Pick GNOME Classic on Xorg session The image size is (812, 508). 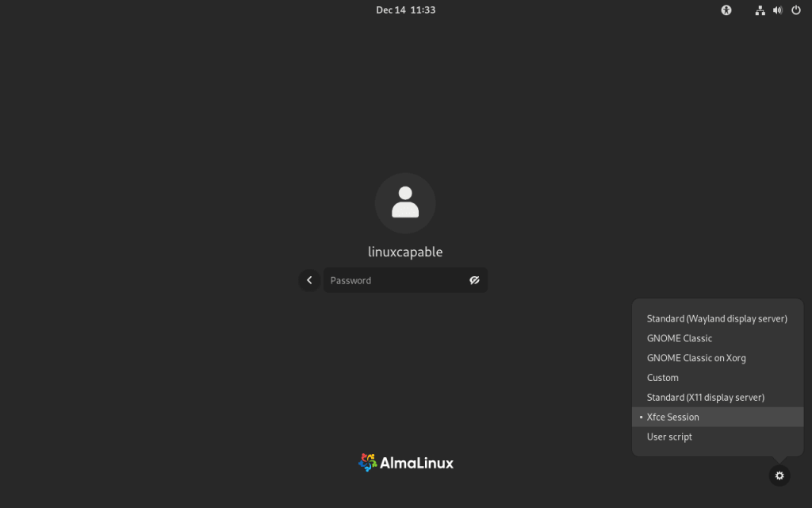click(718, 358)
